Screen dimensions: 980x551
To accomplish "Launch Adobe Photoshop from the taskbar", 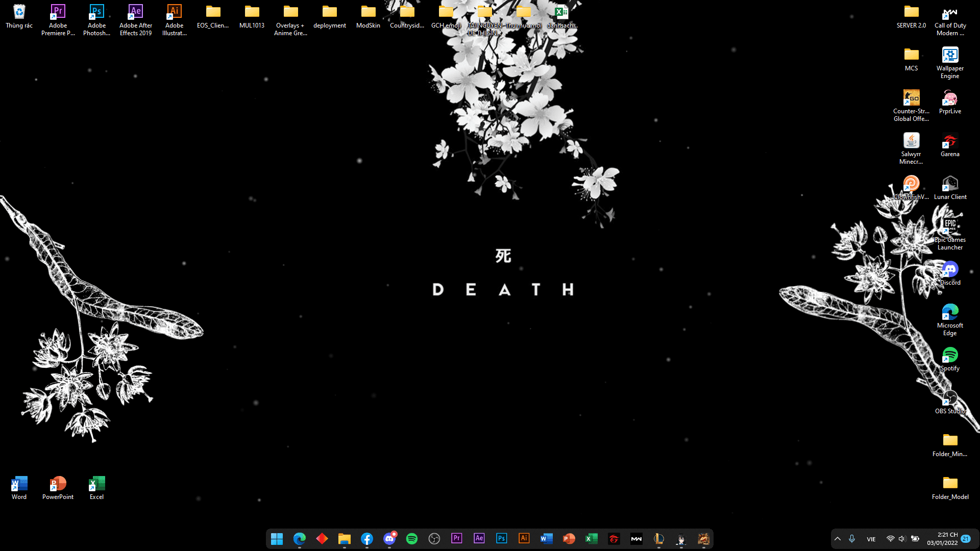I will point(501,538).
